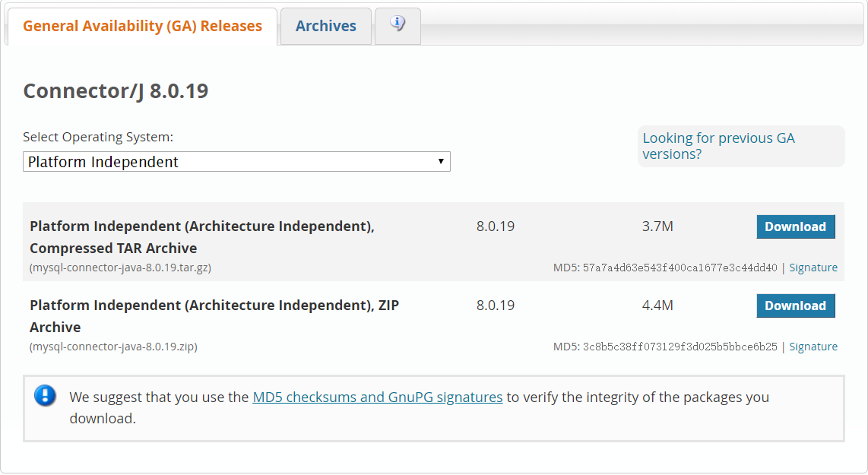Open Signature link for tar.gz file

(x=813, y=268)
